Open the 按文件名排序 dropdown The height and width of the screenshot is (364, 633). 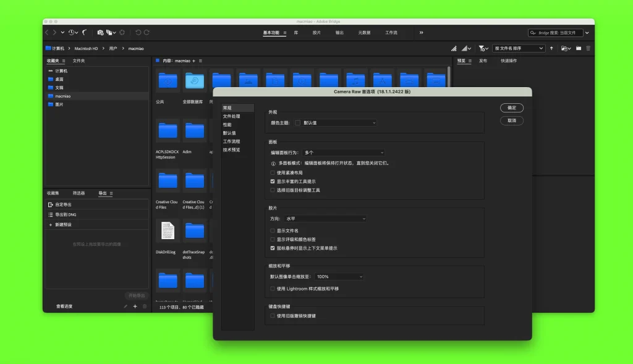pyautogui.click(x=519, y=48)
